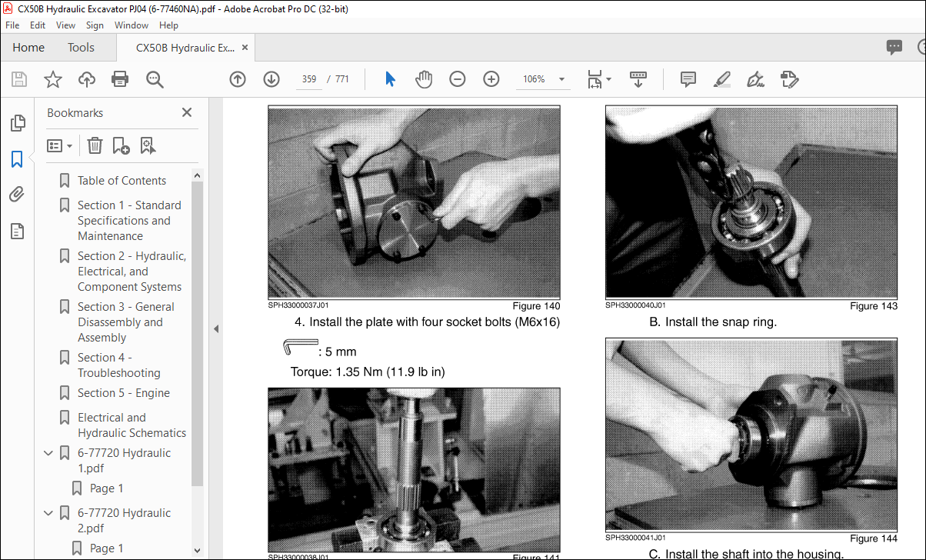Image resolution: width=926 pixels, height=560 pixels.
Task: Open the Edit menu
Action: point(38,25)
